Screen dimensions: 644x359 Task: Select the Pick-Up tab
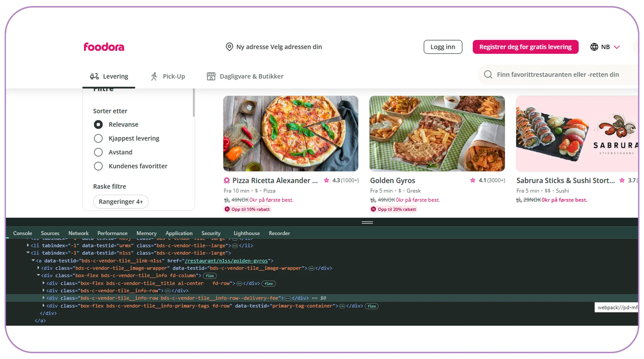coord(168,76)
